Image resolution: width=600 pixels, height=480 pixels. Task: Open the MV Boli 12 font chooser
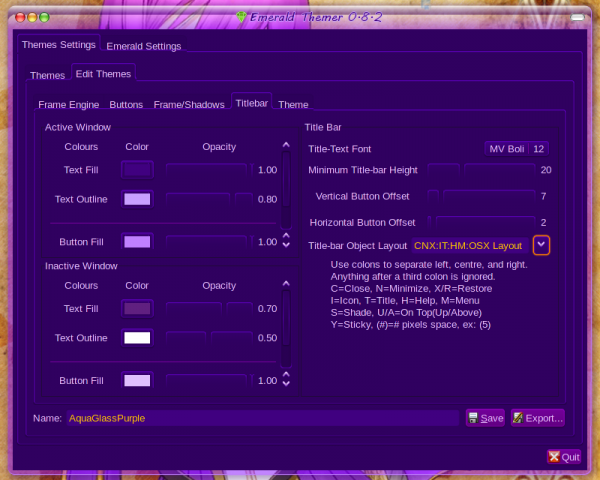[517, 149]
